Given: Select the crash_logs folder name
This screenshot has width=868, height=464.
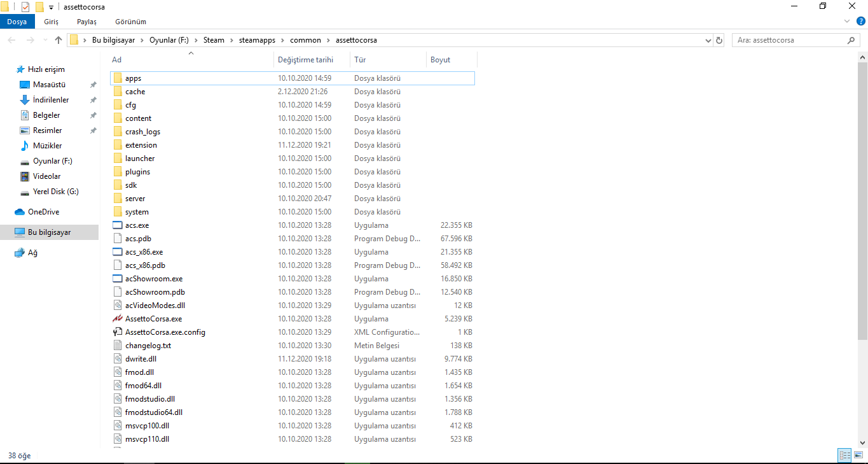Looking at the screenshot, I should (143, 132).
